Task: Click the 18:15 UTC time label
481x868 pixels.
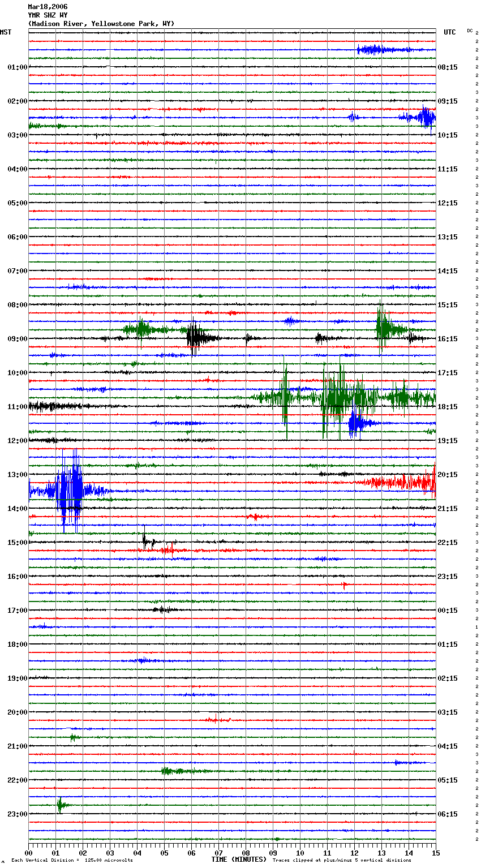Action: 448,407
